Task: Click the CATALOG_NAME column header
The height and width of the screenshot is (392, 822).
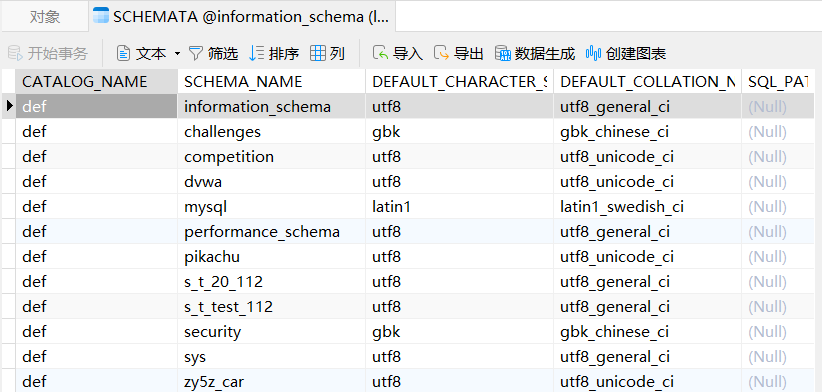Action: click(x=96, y=81)
